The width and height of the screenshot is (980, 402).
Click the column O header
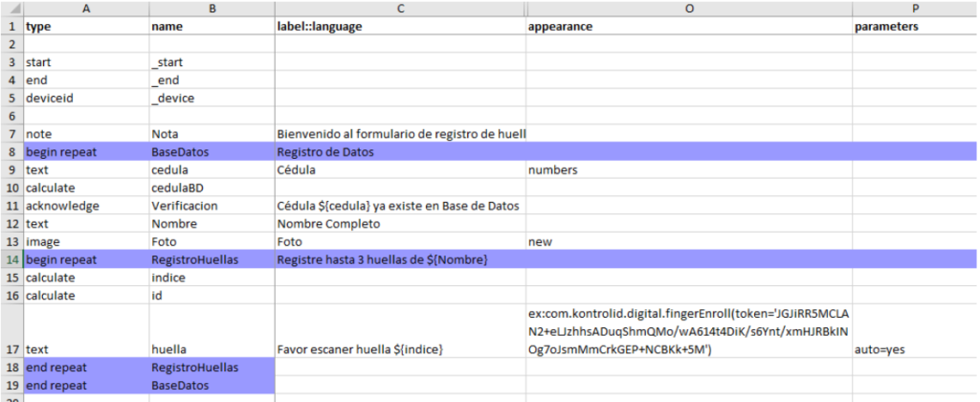[x=688, y=9]
